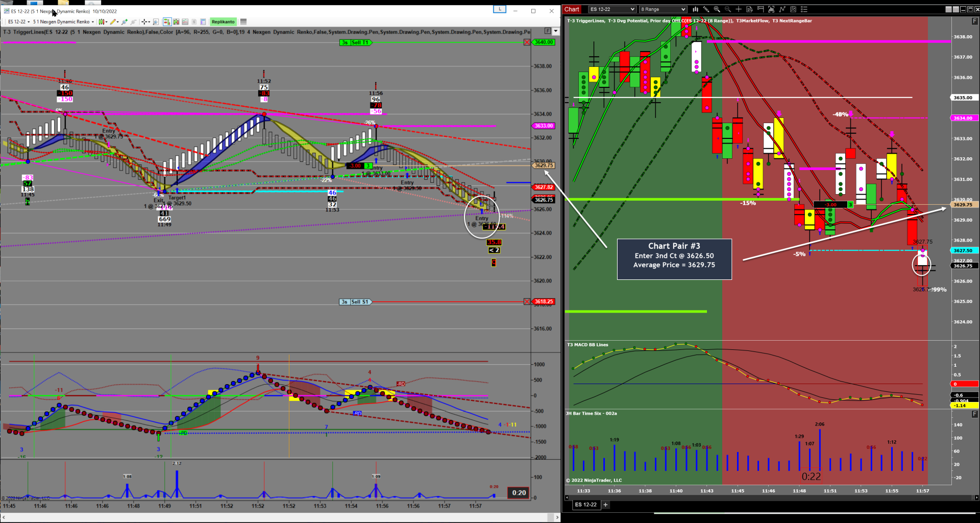Click the first grey square in right window controls
This screenshot has height=523, width=980.
click(x=948, y=9)
